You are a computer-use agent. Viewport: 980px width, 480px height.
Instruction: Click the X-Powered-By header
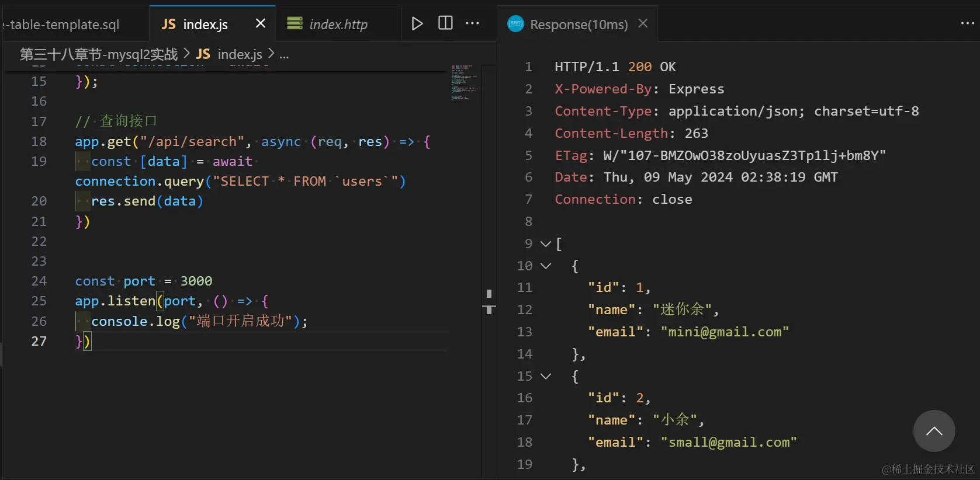639,89
